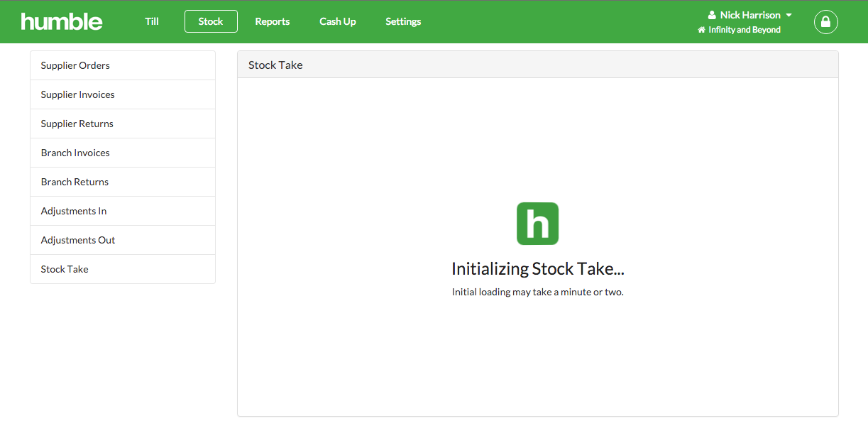The width and height of the screenshot is (868, 443).
Task: Select Branch Returns in the sidebar
Action: tap(123, 182)
